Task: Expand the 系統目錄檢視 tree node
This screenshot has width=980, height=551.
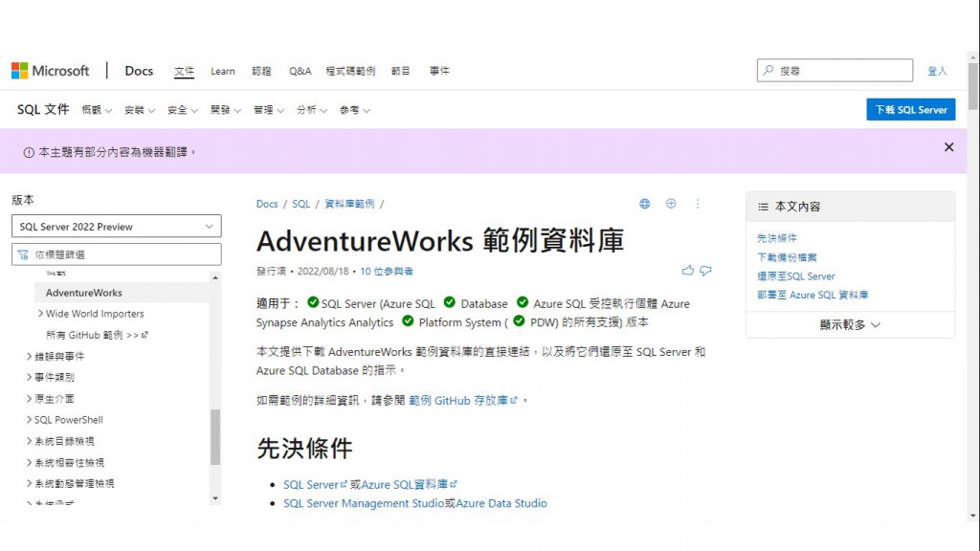Action: pyautogui.click(x=29, y=441)
